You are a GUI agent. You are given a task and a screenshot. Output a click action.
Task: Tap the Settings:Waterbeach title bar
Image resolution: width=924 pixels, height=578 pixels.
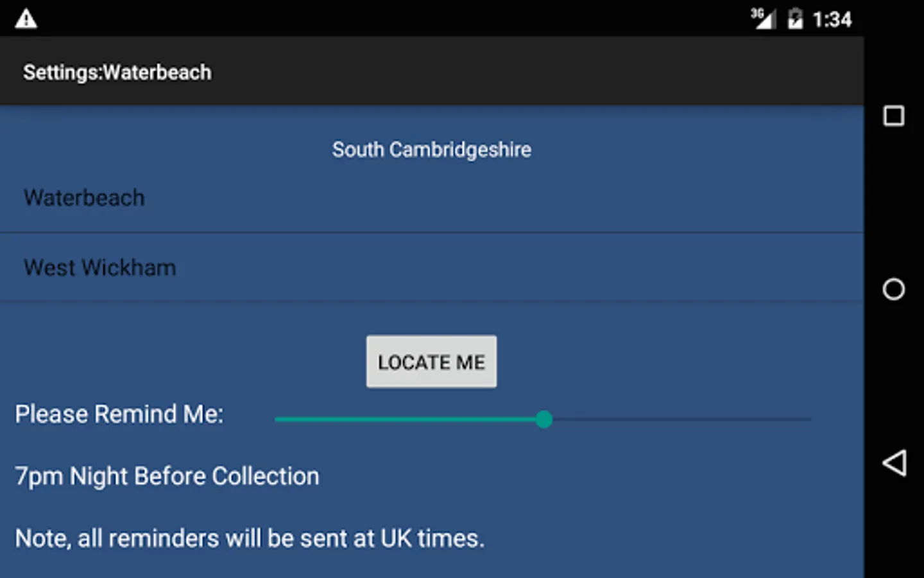117,72
